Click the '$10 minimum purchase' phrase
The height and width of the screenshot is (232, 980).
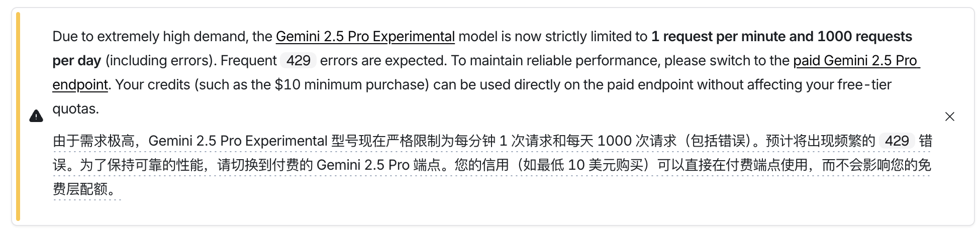[x=351, y=85]
